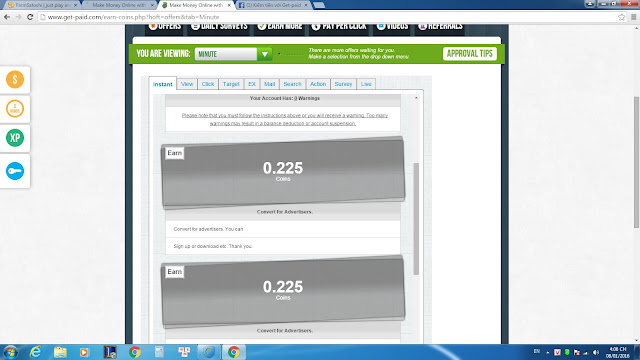Click first 'Convert for Advertisers.' heading

(284, 212)
